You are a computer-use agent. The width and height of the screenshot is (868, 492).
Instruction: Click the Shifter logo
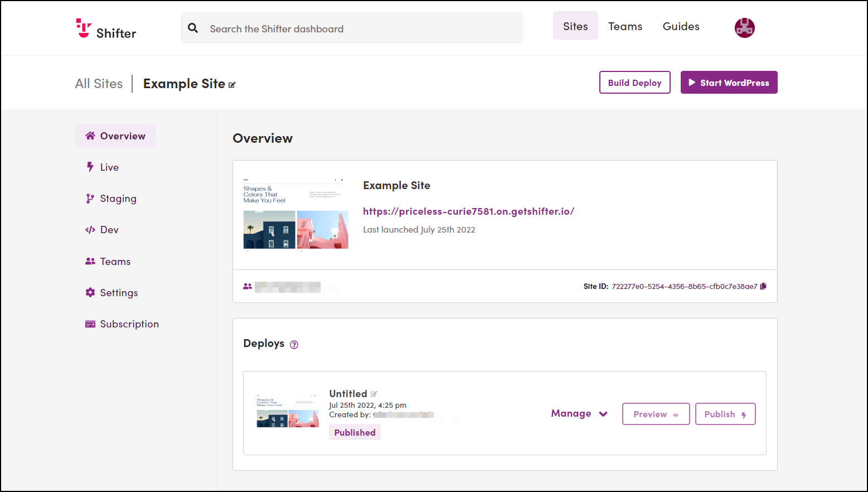pos(106,28)
